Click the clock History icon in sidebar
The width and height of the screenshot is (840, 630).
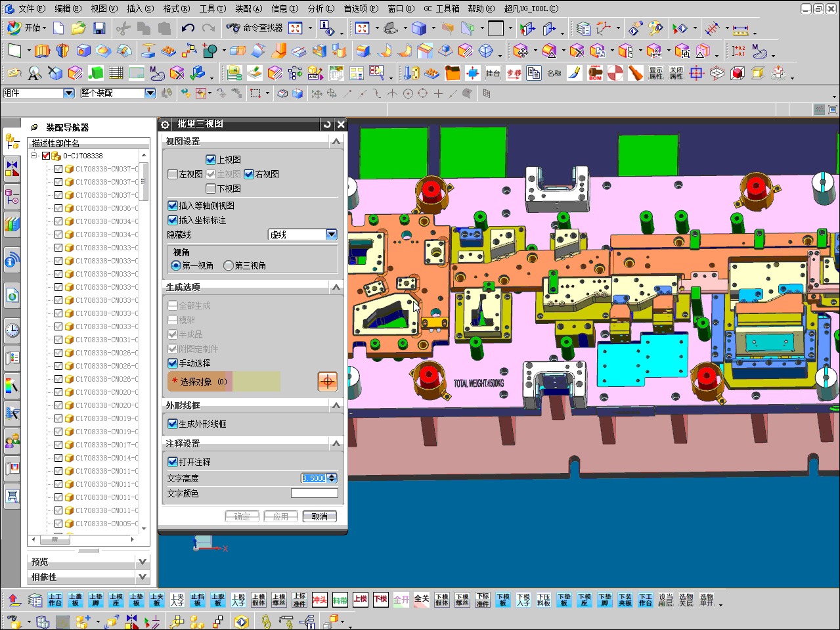tap(12, 330)
